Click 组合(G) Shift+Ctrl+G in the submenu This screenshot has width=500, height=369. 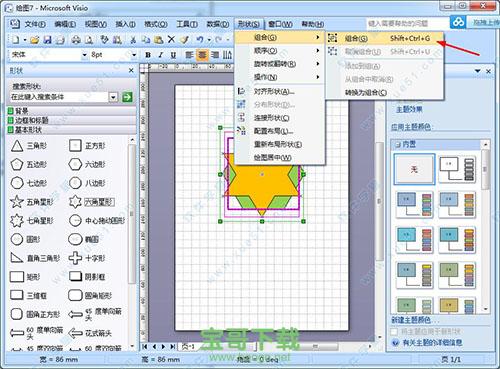(385, 38)
